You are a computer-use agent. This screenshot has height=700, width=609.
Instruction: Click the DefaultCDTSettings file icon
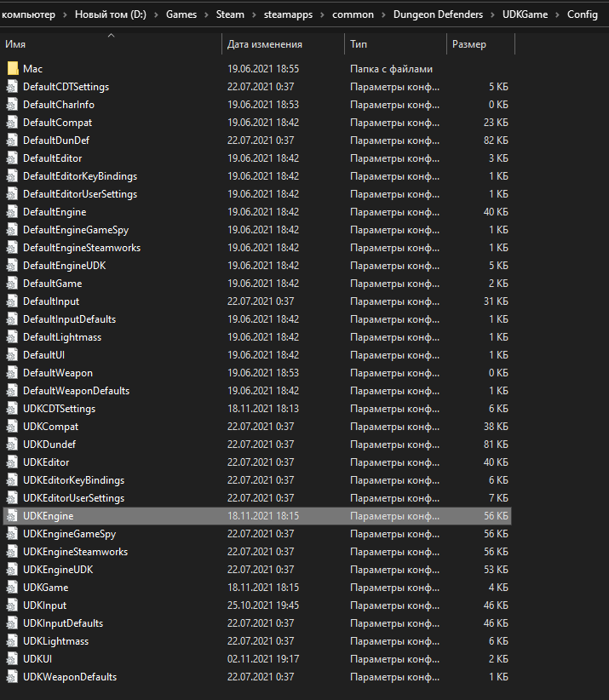[x=13, y=87]
